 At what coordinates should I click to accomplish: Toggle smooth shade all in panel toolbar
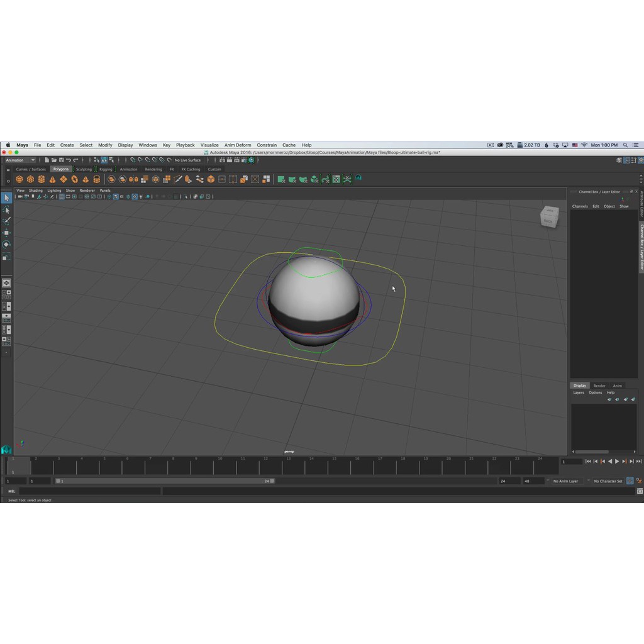coord(116,197)
